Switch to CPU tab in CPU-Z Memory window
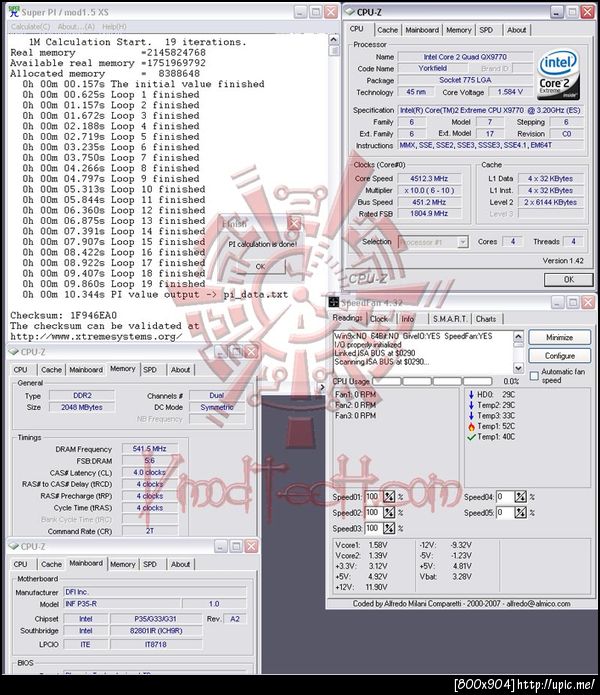This screenshot has width=600, height=695. [x=20, y=370]
